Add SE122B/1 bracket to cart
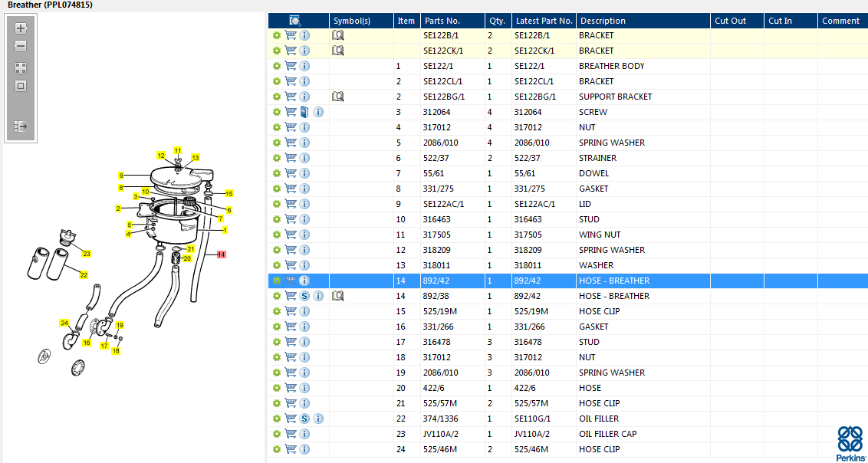The image size is (868, 463). [x=291, y=35]
